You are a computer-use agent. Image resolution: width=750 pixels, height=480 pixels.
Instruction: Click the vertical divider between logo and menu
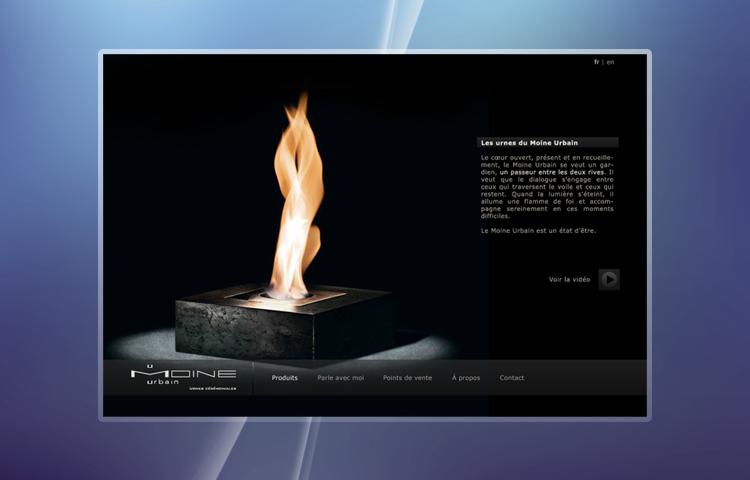(x=254, y=378)
